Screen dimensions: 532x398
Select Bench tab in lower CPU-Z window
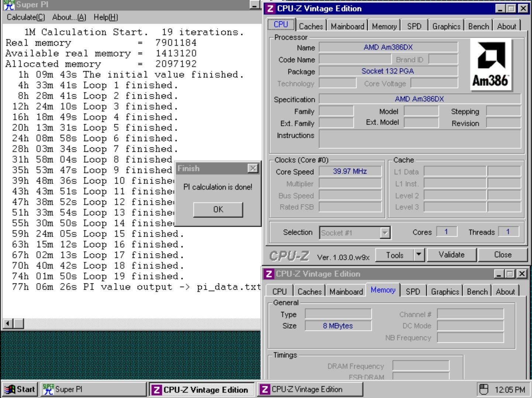(x=477, y=291)
